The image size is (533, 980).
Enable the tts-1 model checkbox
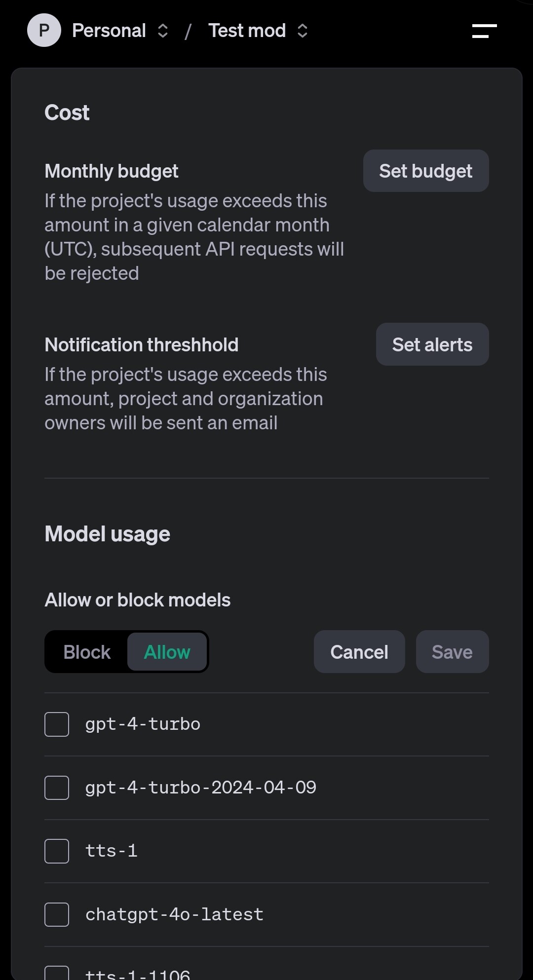(57, 851)
